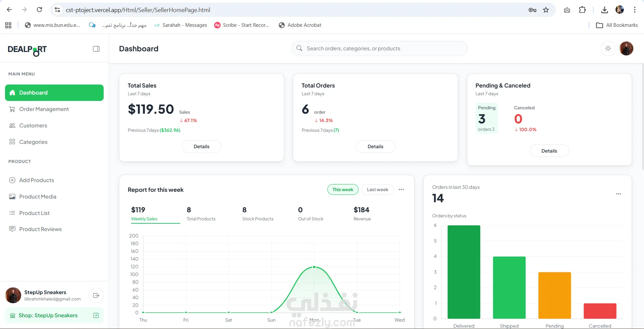Switch report to Last week
The image size is (644, 329).
tap(377, 189)
